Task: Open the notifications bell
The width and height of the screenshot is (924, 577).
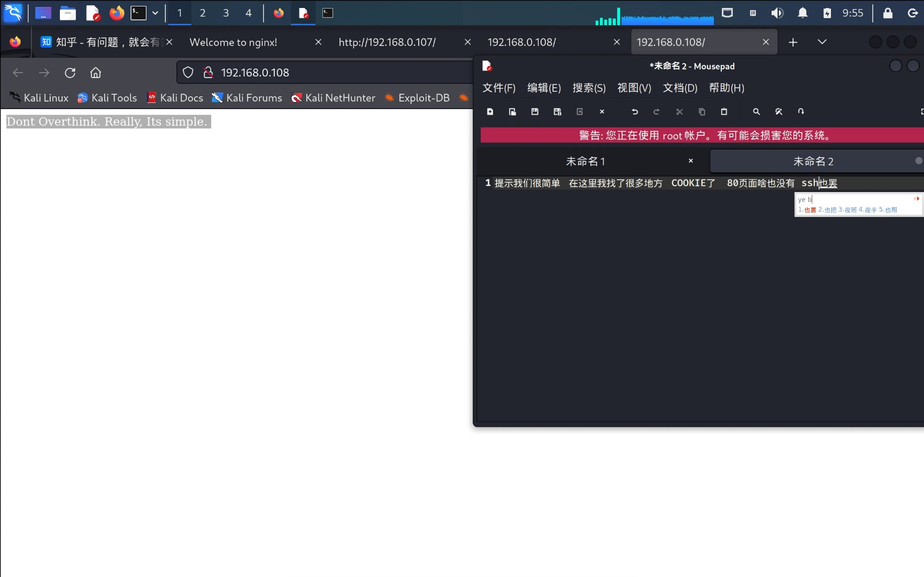Action: pos(803,13)
